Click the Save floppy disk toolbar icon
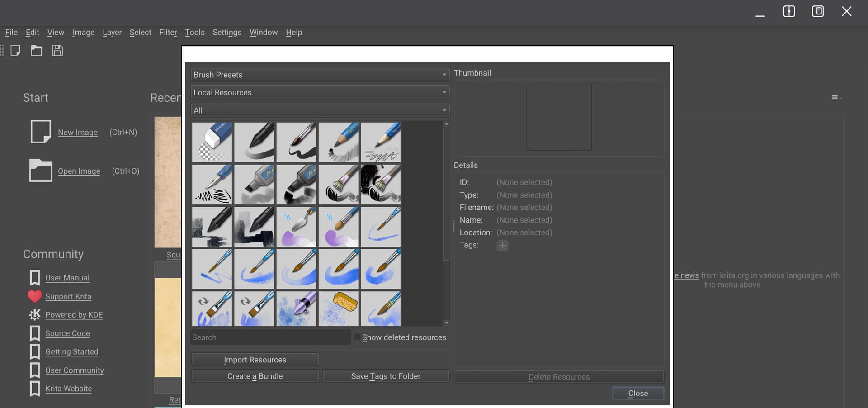This screenshot has width=868, height=408. tap(57, 50)
